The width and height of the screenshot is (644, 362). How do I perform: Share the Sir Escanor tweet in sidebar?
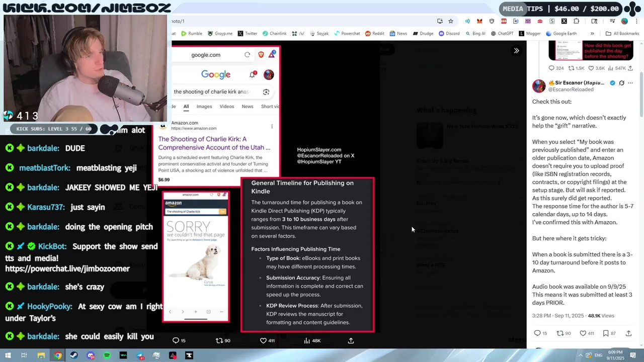pyautogui.click(x=628, y=333)
